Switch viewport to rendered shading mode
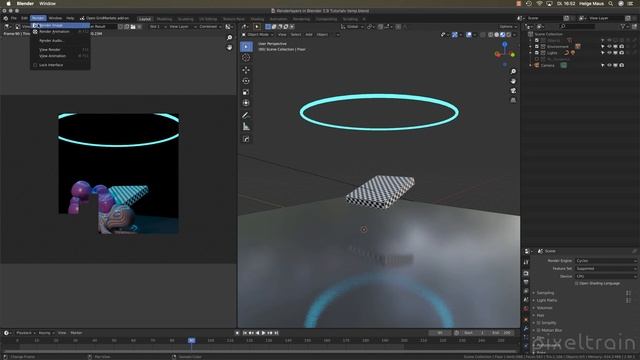 [509, 35]
